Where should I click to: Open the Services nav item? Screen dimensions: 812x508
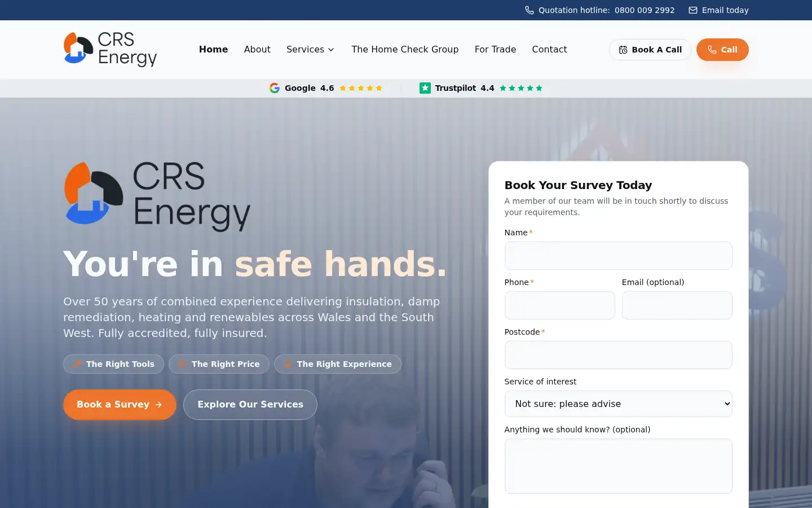[310, 49]
